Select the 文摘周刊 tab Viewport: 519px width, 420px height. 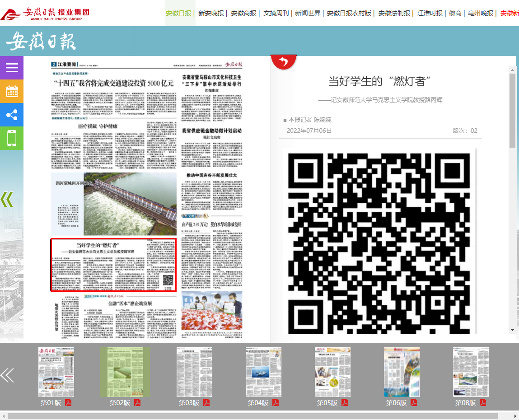coord(276,13)
